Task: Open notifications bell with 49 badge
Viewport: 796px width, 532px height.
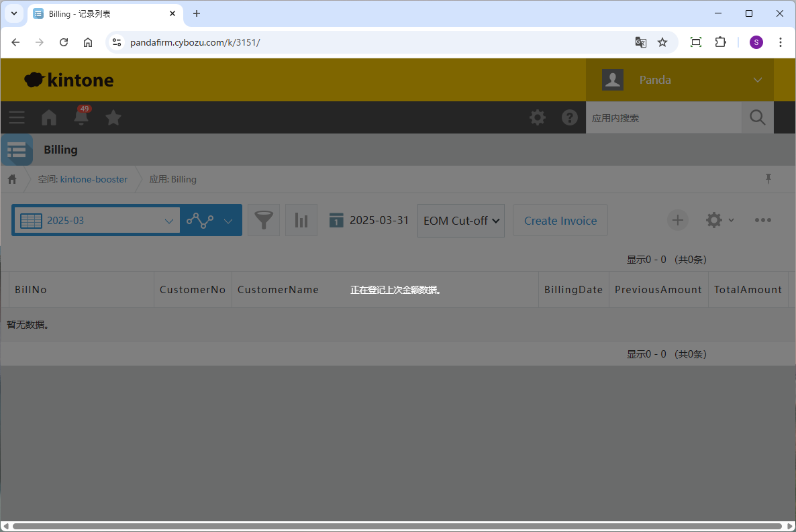Action: pos(81,117)
